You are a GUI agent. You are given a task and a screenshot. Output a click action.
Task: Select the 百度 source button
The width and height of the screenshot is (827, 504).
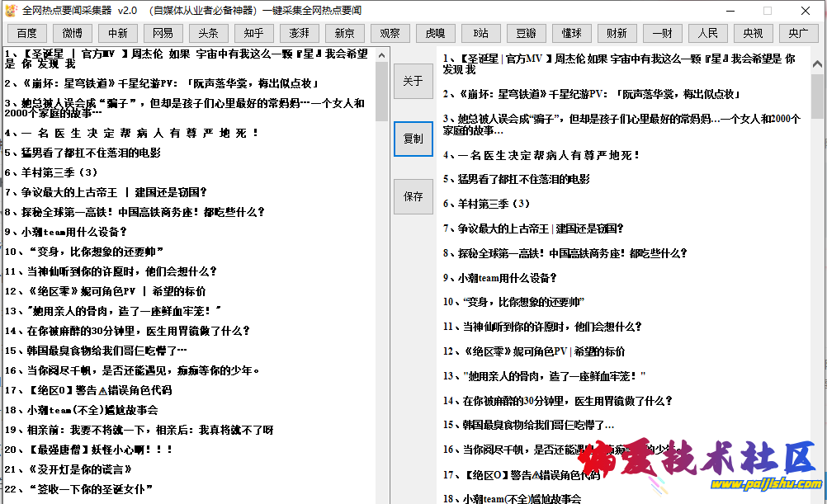[x=26, y=33]
